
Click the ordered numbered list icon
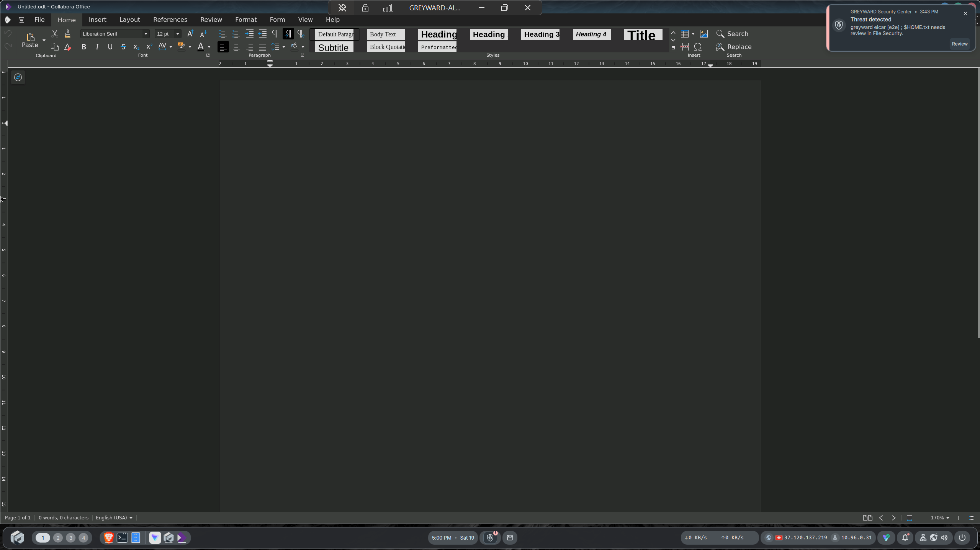coord(236,34)
